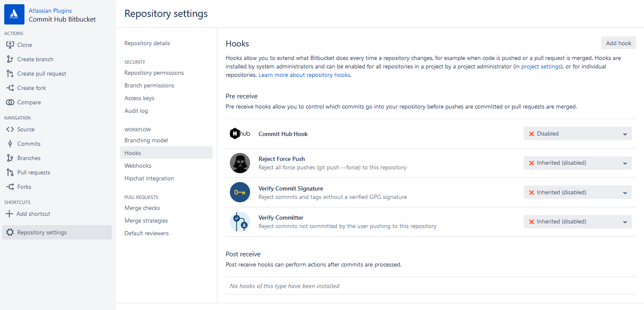Click the Add hook button
Screen dimensions: 644x310
click(618, 43)
